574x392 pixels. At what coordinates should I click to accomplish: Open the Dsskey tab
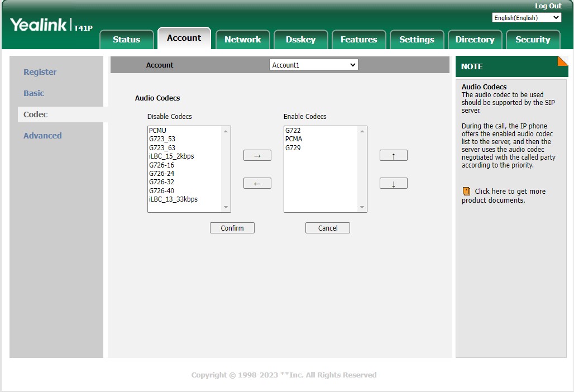point(300,40)
